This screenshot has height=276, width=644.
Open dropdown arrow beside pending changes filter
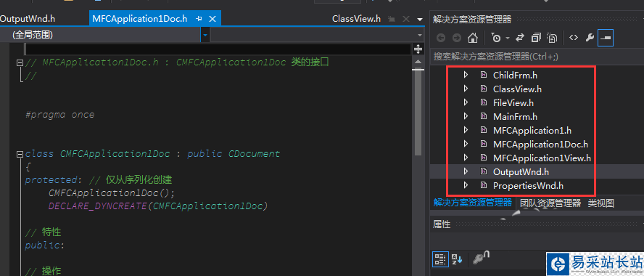pos(508,38)
